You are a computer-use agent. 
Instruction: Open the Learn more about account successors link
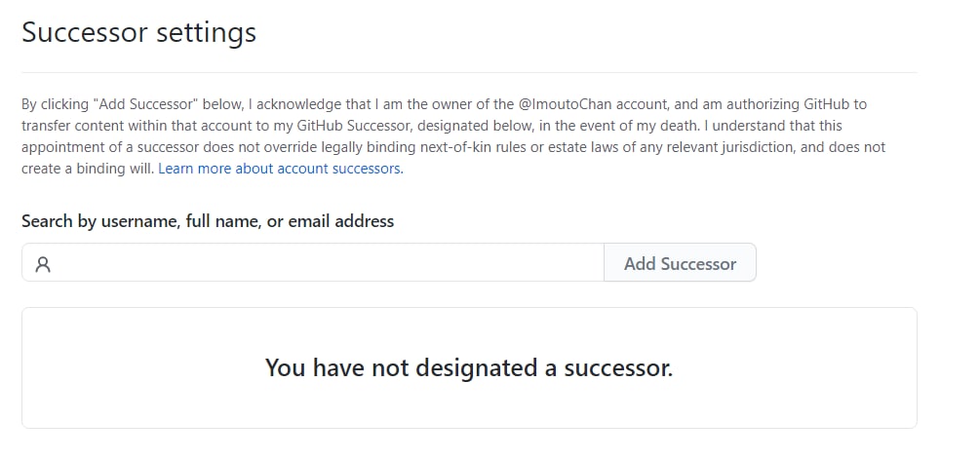pos(281,169)
